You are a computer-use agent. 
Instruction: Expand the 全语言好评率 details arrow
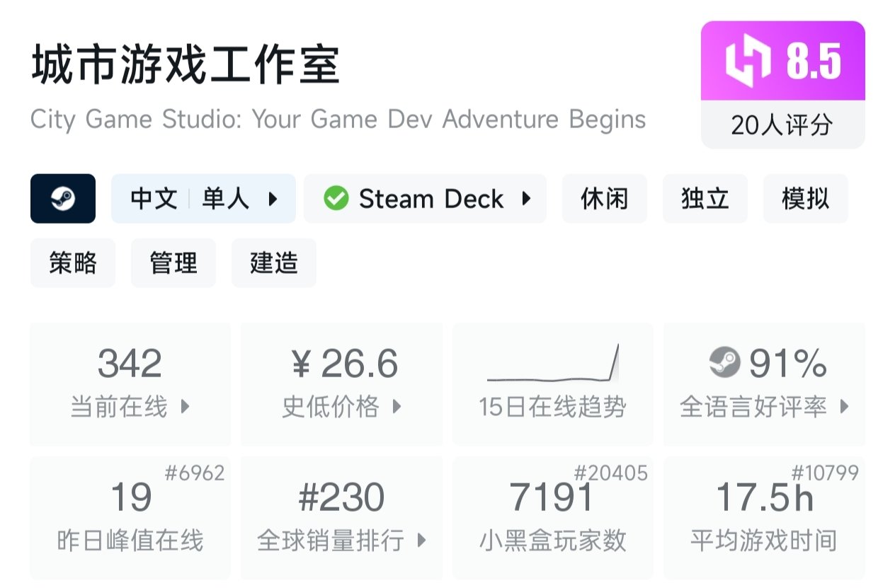(844, 407)
